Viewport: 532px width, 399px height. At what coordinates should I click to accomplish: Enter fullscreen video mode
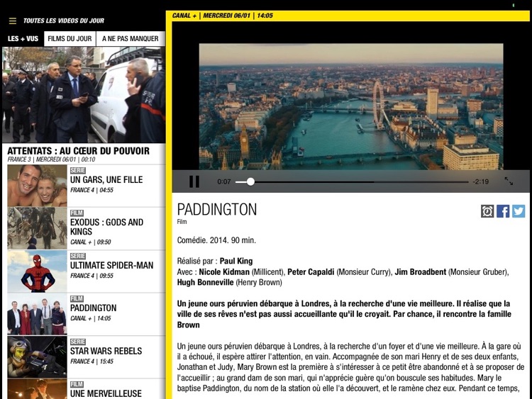509,181
